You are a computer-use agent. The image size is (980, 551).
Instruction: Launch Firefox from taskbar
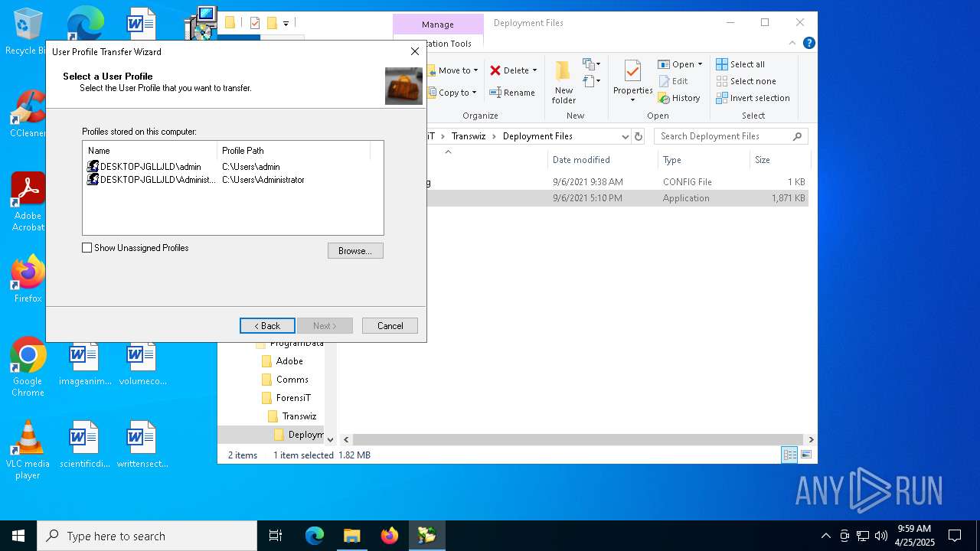[390, 536]
